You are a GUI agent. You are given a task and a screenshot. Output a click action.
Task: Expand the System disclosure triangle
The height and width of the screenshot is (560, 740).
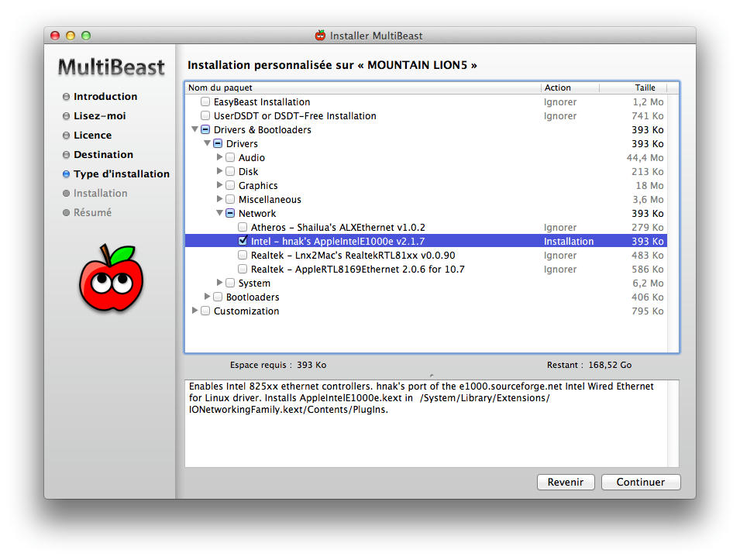pyautogui.click(x=219, y=282)
